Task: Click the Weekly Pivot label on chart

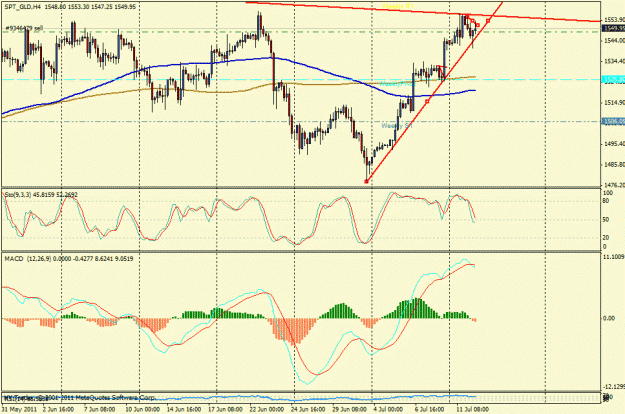Action: coord(397,84)
